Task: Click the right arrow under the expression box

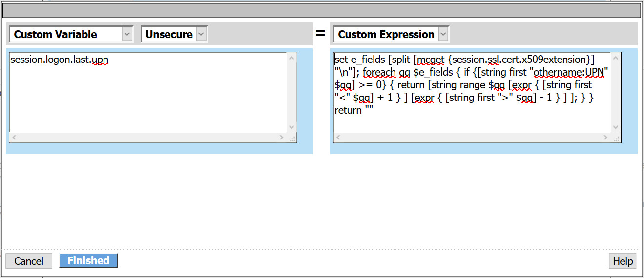Action: point(606,138)
